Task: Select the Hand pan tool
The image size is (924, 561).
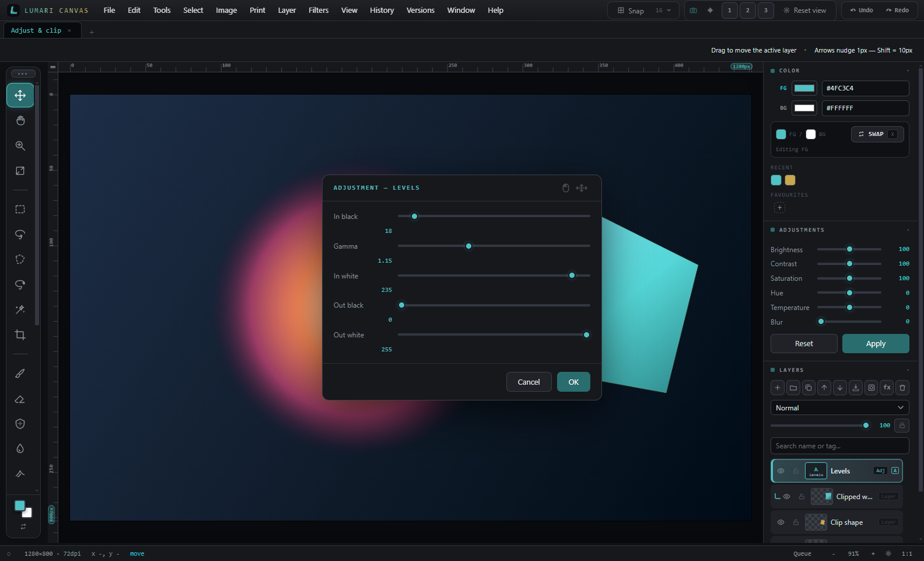Action: (20, 120)
